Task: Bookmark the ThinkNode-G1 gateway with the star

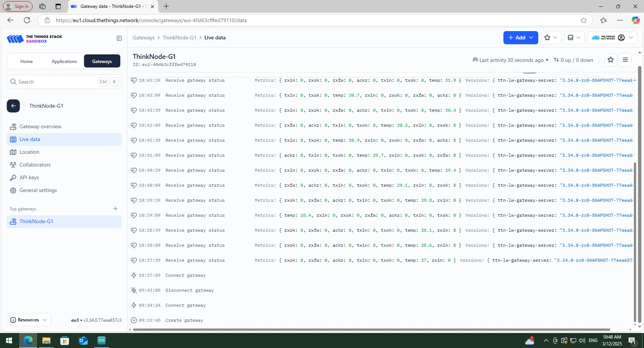Action: pyautogui.click(x=611, y=60)
